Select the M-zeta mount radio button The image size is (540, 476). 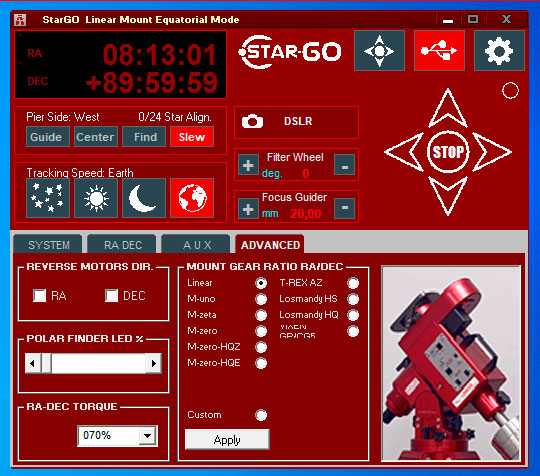261,315
